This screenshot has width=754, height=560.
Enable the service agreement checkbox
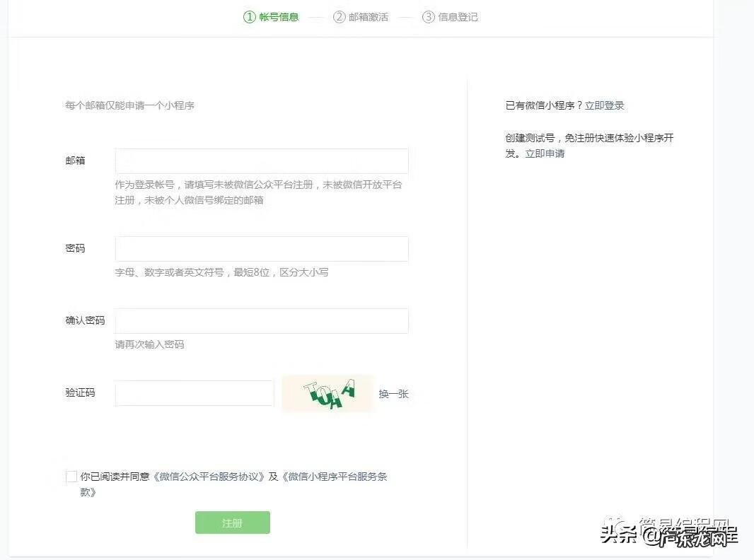pos(71,476)
